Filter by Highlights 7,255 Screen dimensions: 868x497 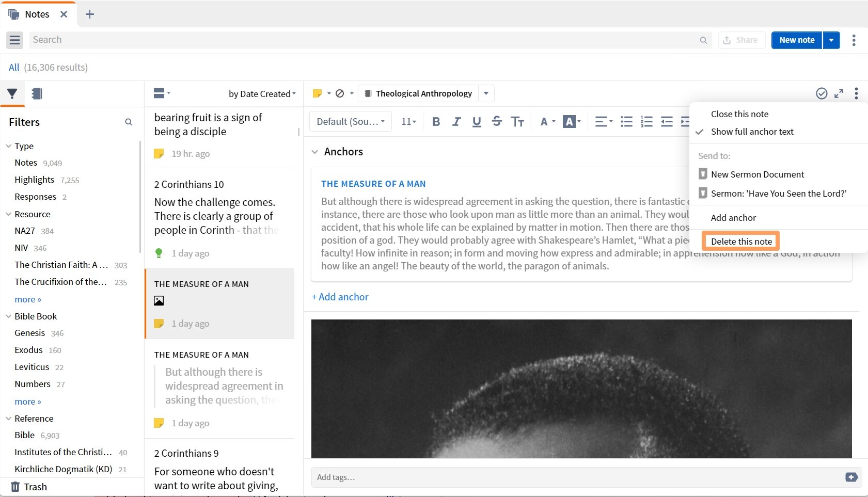(47, 180)
